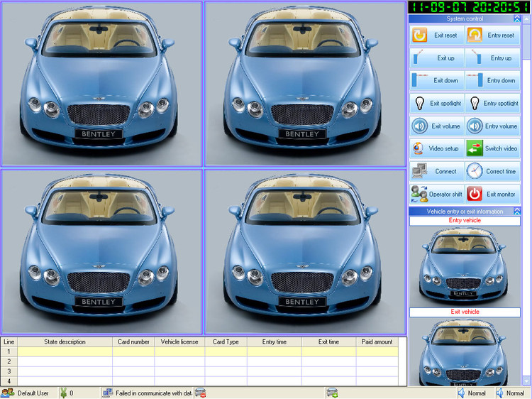532x399 pixels.
Task: Click the Entry vehicle thumbnail image
Action: pyautogui.click(x=465, y=267)
